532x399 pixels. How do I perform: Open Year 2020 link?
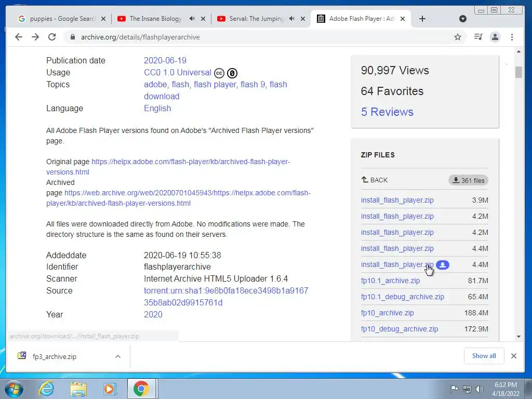[x=153, y=314]
